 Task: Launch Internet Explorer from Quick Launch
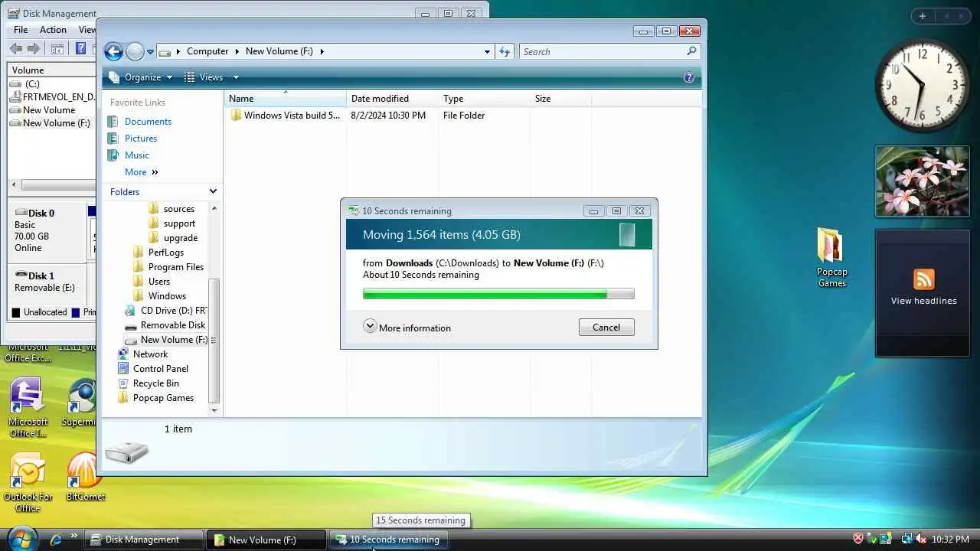55,540
